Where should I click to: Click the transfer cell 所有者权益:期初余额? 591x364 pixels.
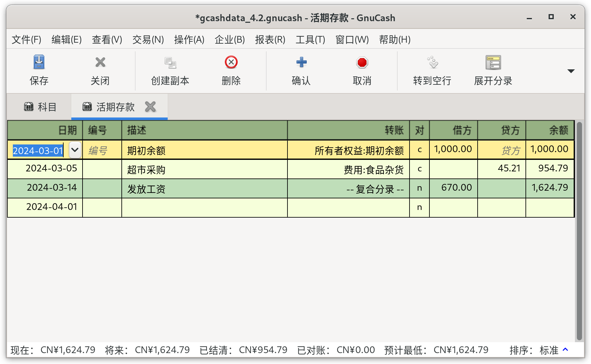click(348, 150)
